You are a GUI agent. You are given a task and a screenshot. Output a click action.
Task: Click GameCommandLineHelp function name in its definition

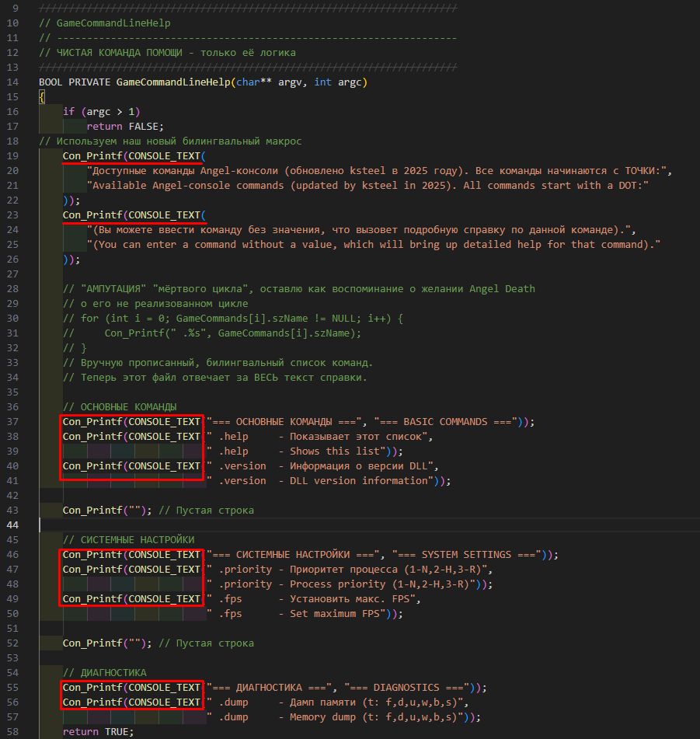click(172, 82)
